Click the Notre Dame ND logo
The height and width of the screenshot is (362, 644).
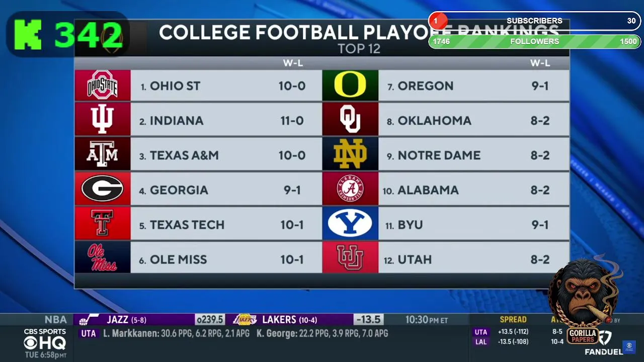(350, 155)
